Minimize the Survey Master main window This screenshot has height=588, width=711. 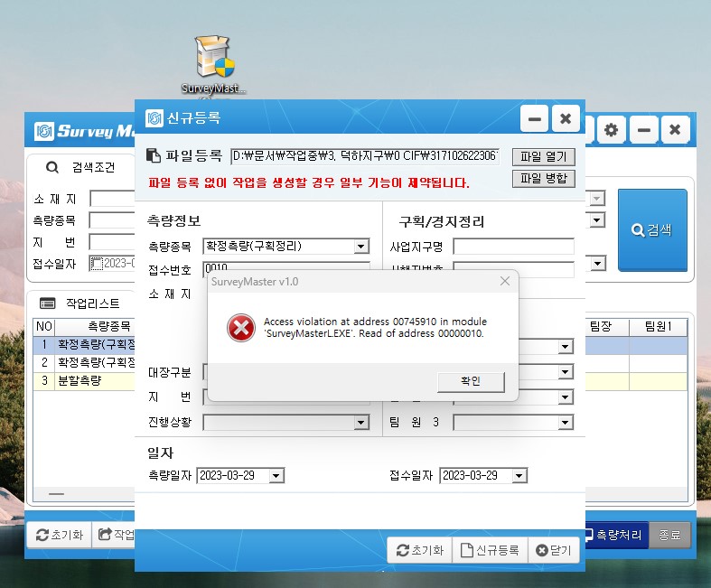point(643,130)
